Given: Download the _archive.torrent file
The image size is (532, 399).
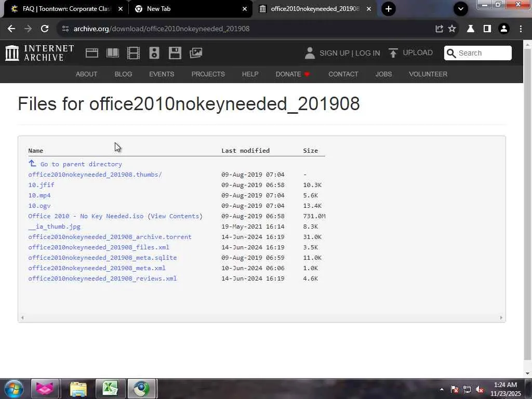Looking at the screenshot, I should coord(110,237).
